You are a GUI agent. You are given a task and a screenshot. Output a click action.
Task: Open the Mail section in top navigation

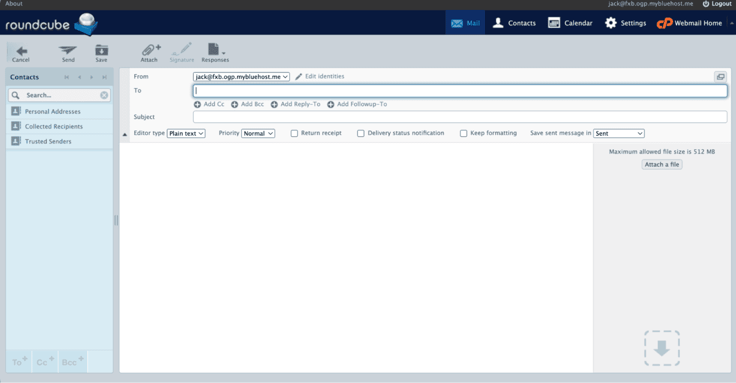[x=465, y=23]
